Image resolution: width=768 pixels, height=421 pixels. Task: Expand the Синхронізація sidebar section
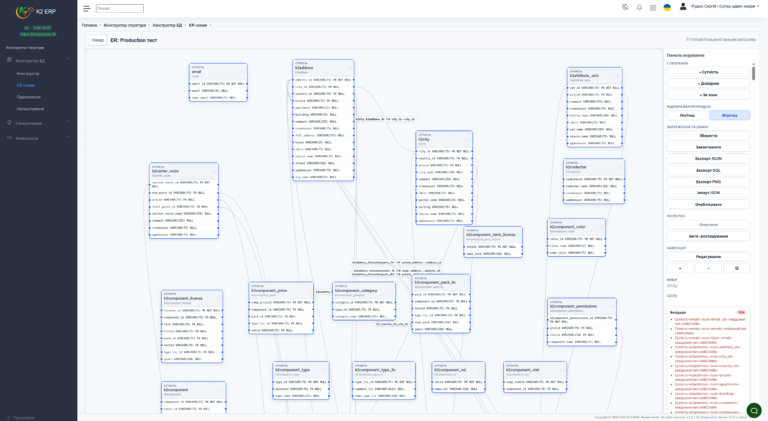[68, 123]
